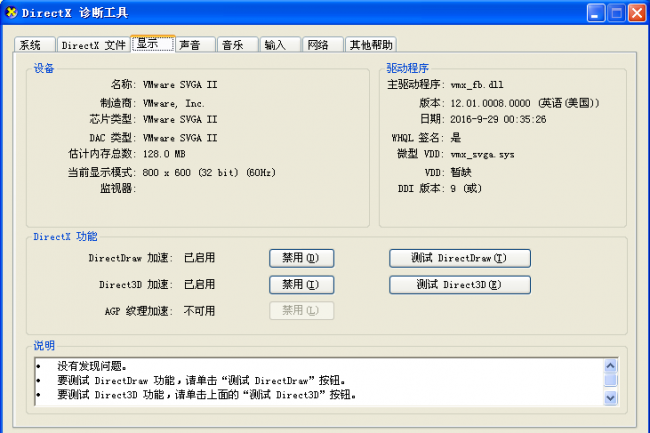The image size is (650, 433).
Task: Click Direct3D 加速 status 已启用
Action: pyautogui.click(x=199, y=284)
